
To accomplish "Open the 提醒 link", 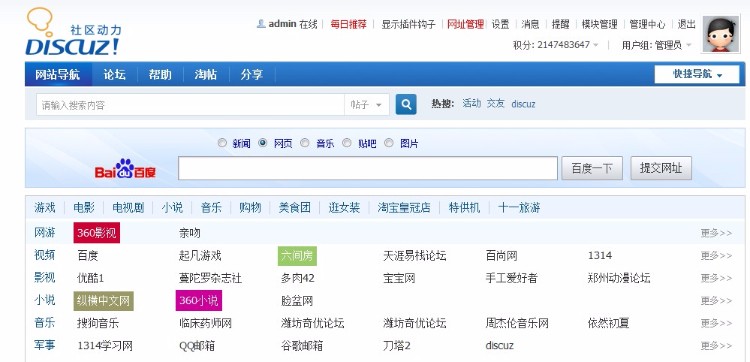I will pyautogui.click(x=561, y=24).
